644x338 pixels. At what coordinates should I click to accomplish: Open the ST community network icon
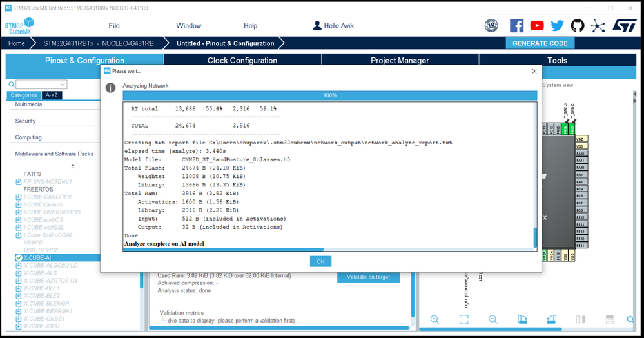click(x=598, y=26)
